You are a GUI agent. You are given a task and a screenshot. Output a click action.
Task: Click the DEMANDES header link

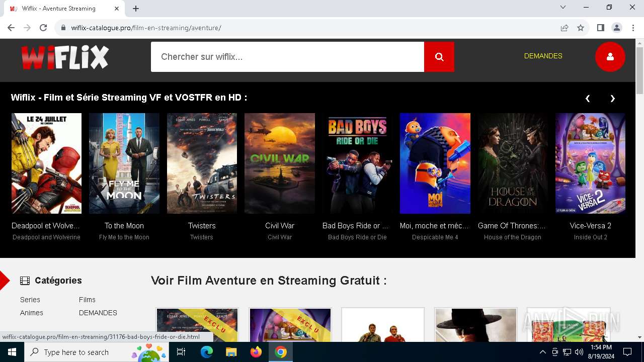(543, 56)
